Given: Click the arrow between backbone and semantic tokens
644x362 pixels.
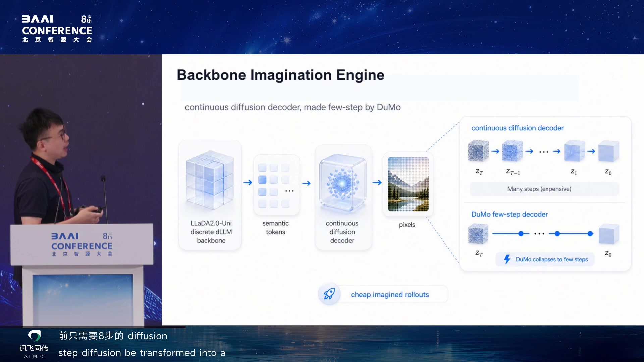Looking at the screenshot, I should click(248, 182).
